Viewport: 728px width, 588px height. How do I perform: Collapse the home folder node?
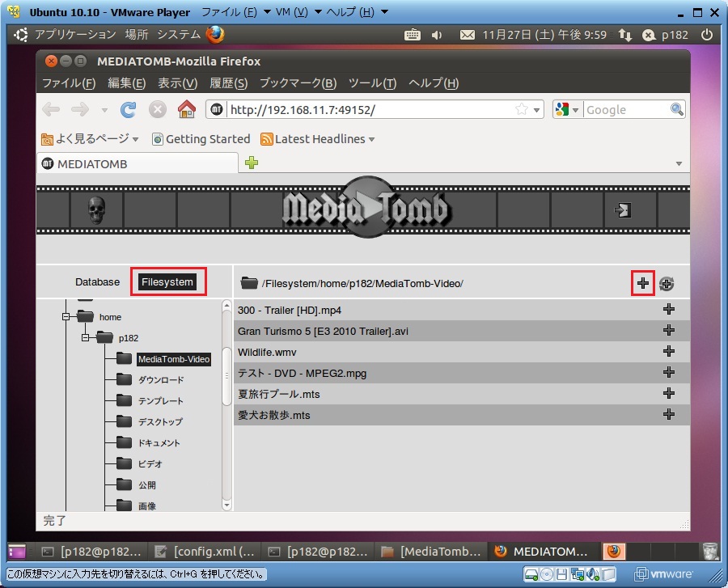(66, 316)
